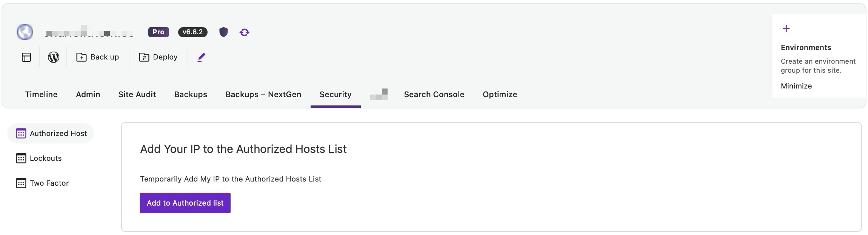The image size is (868, 235).
Task: Switch to the Timeline tab
Action: tap(41, 95)
